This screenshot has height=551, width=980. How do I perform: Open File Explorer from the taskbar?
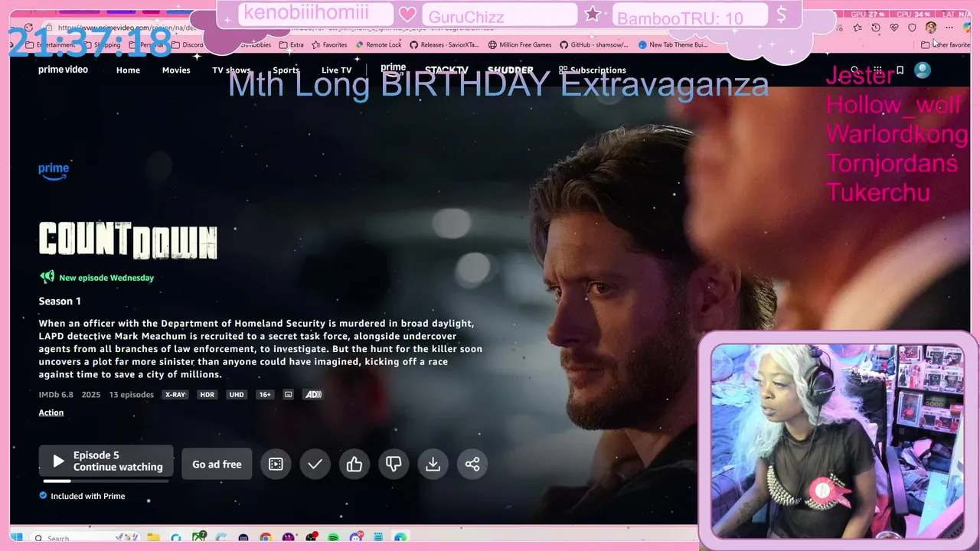153,538
